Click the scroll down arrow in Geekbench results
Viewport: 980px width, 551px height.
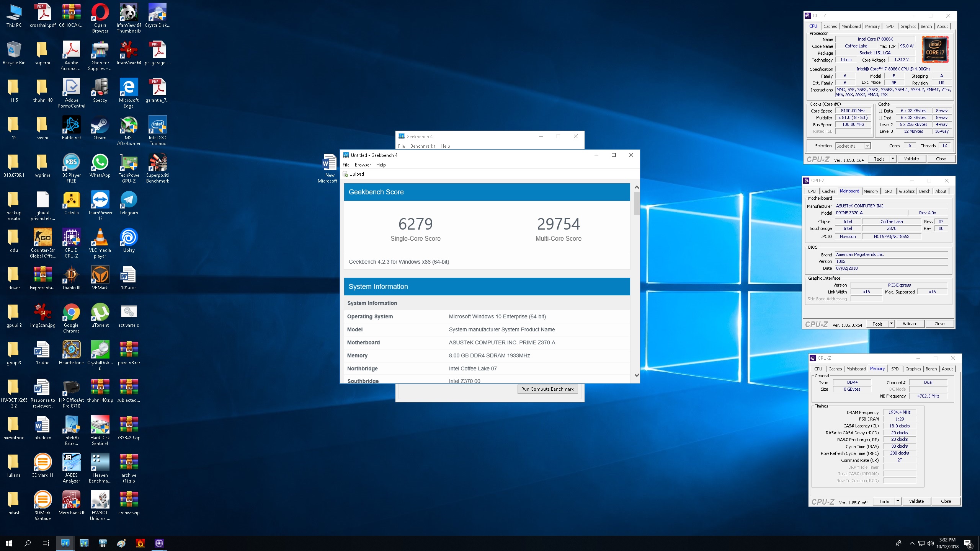[x=636, y=375]
